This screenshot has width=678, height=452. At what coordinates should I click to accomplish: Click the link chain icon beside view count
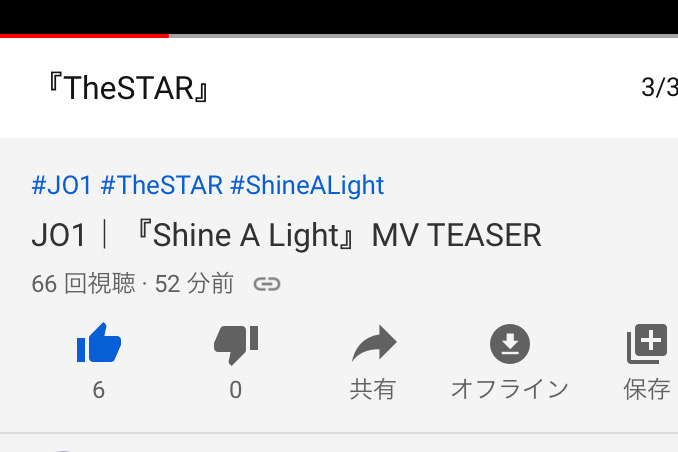click(x=267, y=284)
